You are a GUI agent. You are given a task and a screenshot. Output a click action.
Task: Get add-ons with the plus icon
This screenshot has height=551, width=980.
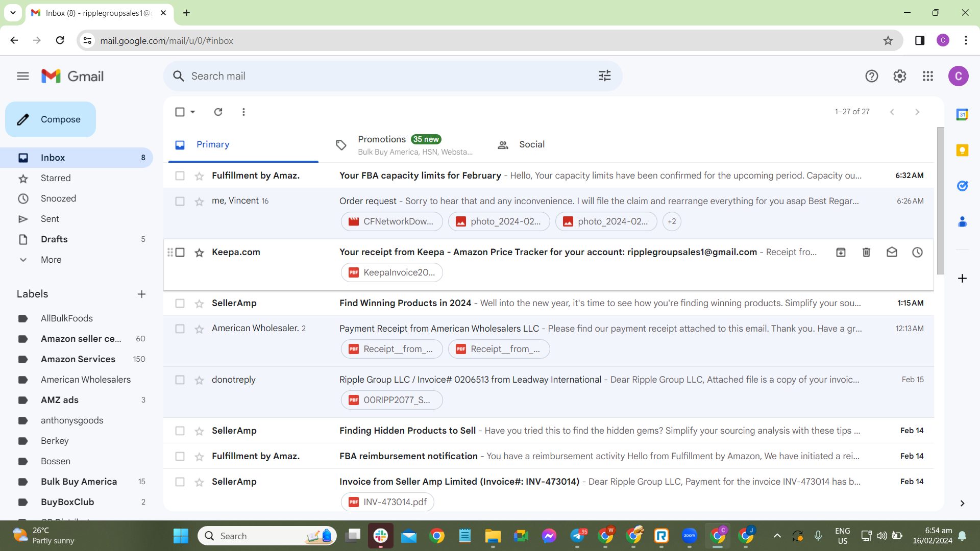(x=962, y=278)
